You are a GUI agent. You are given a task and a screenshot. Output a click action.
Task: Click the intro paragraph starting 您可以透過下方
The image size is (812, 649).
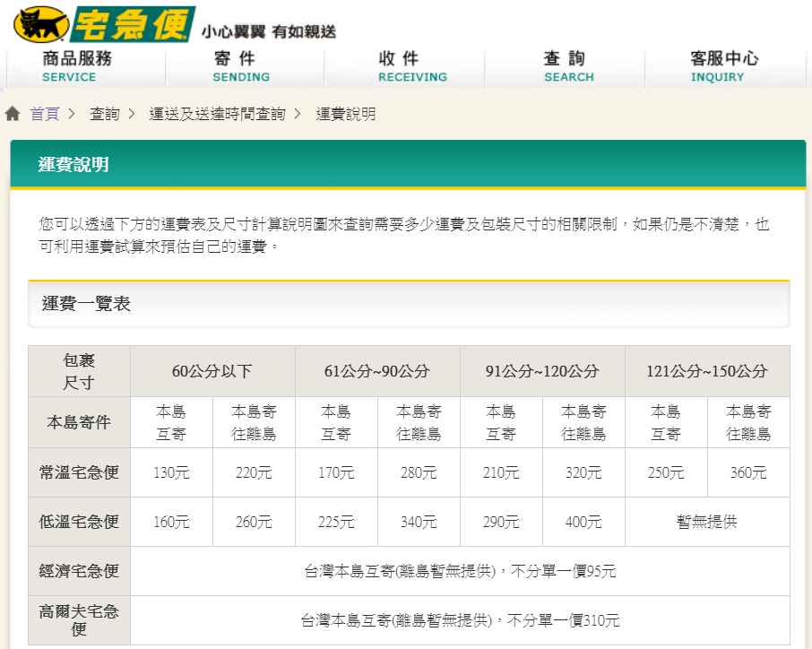[404, 235]
